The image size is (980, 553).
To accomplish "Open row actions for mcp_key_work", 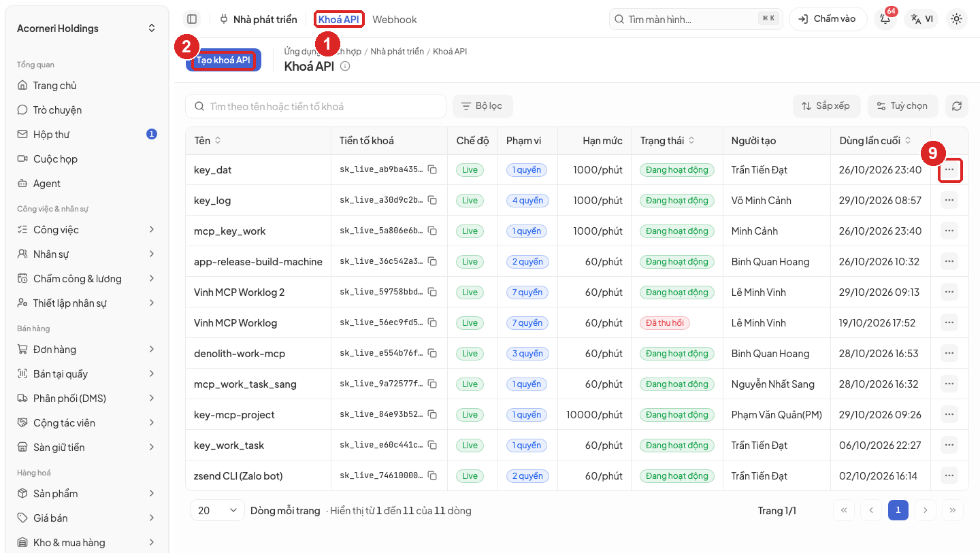I will [949, 231].
